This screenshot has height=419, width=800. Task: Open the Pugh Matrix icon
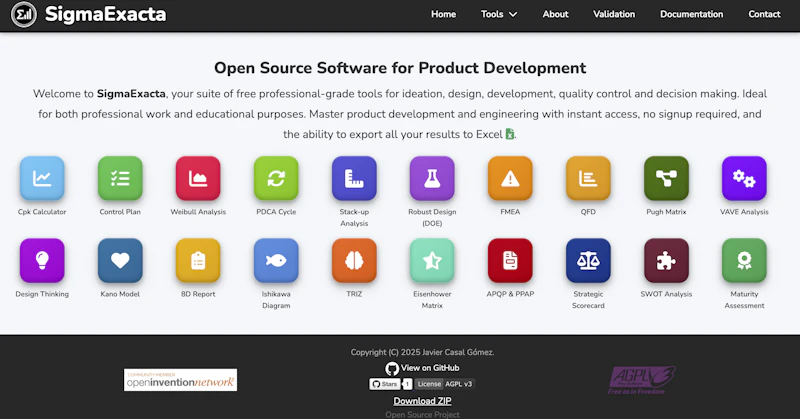[666, 178]
